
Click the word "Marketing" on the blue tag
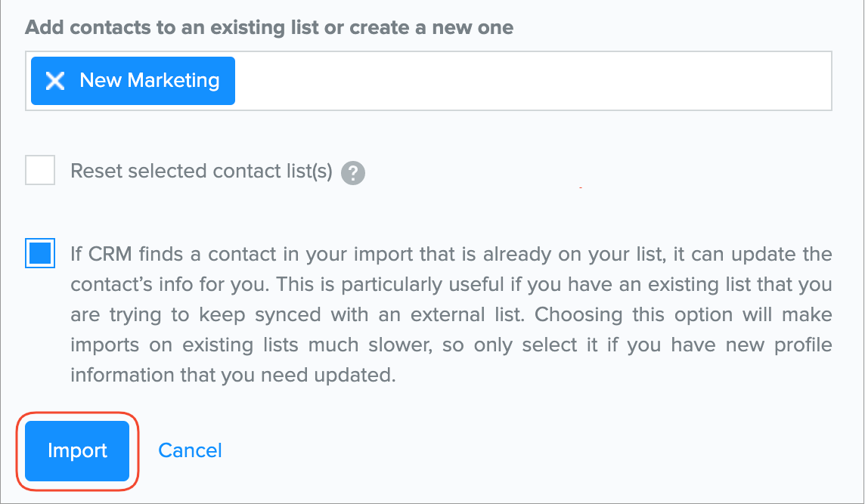pyautogui.click(x=173, y=81)
